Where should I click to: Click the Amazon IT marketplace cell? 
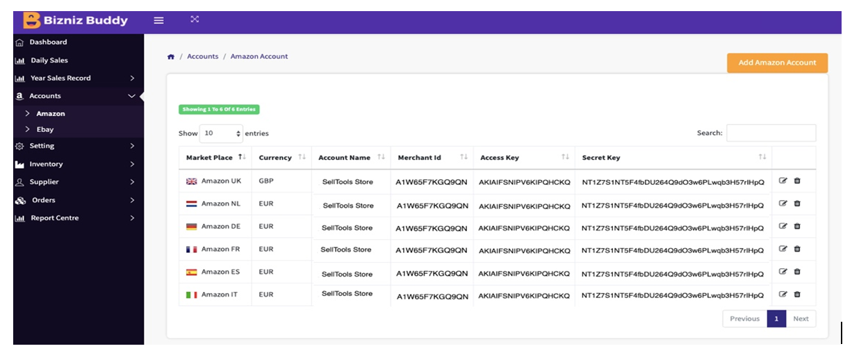point(215,295)
